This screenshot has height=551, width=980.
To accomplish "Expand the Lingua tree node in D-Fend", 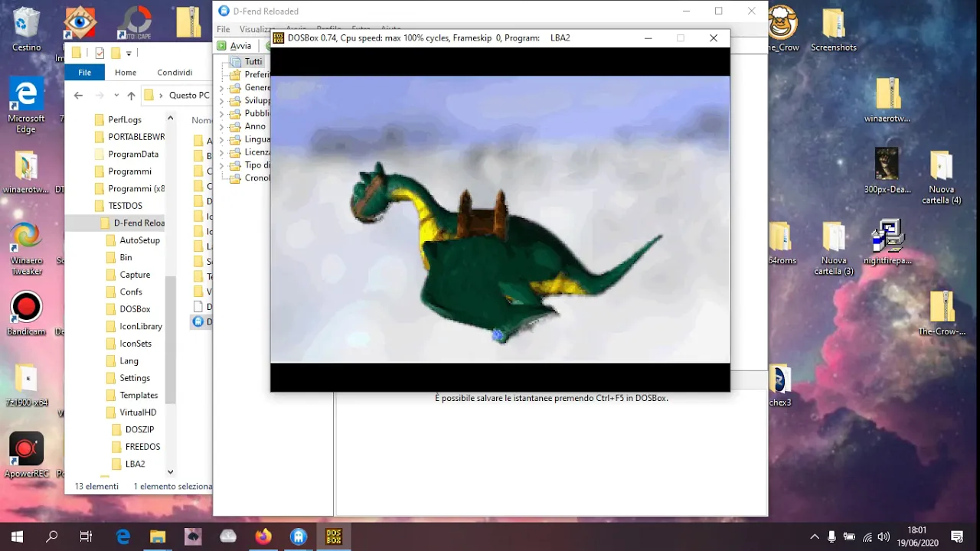I will [221, 140].
